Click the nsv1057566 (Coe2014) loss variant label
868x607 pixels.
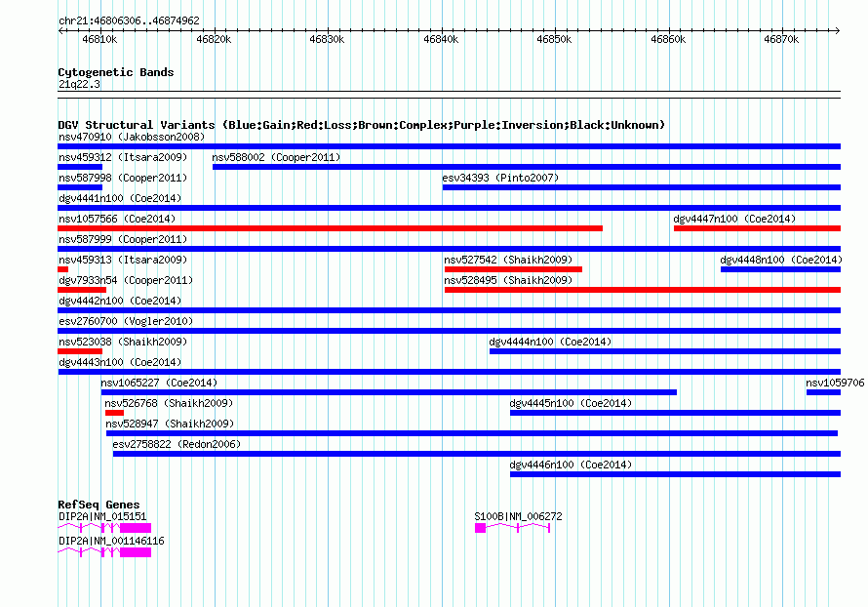(117, 219)
